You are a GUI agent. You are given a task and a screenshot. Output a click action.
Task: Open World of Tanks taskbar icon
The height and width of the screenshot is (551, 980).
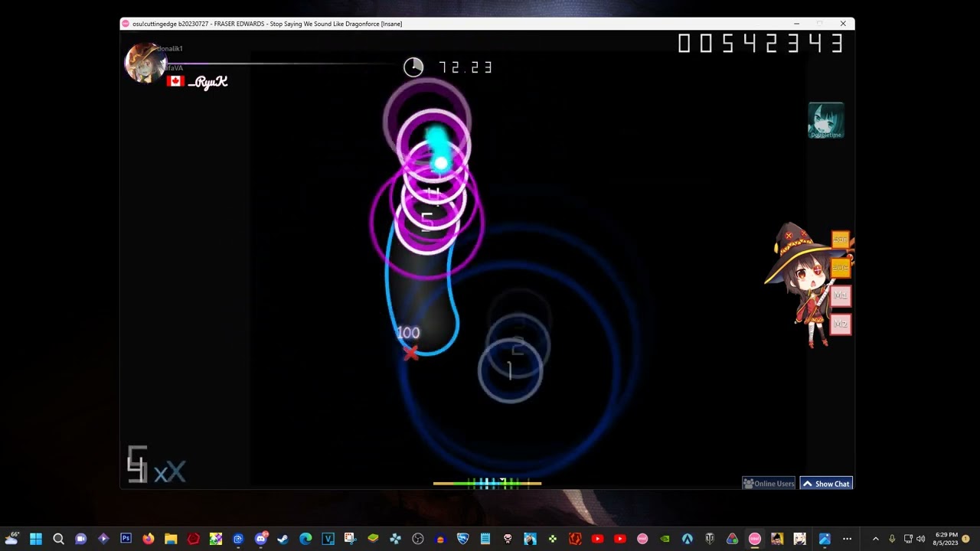(x=710, y=539)
